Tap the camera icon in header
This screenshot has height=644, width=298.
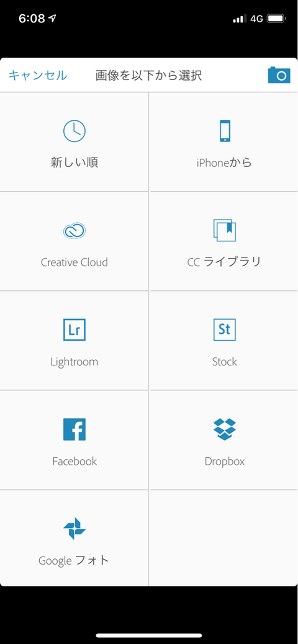click(x=279, y=75)
